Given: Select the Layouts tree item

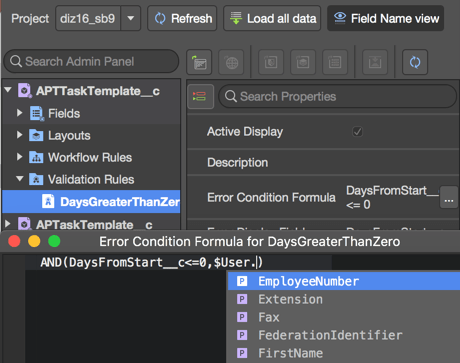Looking at the screenshot, I should pyautogui.click(x=69, y=135).
